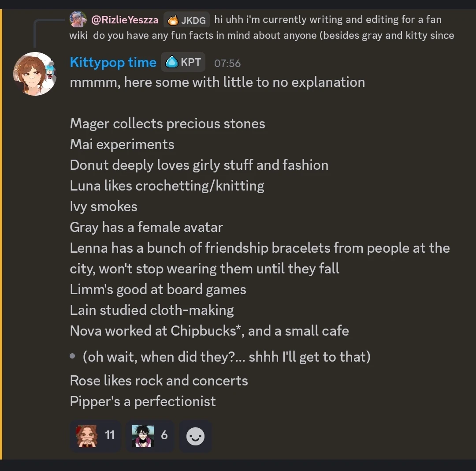
Task: Click the KPT water-drop server tag
Action: 184,63
